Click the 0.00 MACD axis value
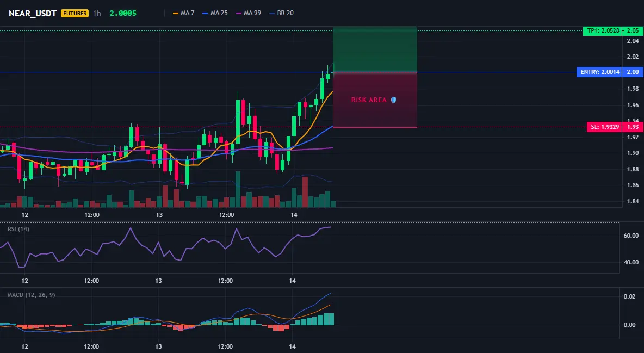 tap(630, 325)
